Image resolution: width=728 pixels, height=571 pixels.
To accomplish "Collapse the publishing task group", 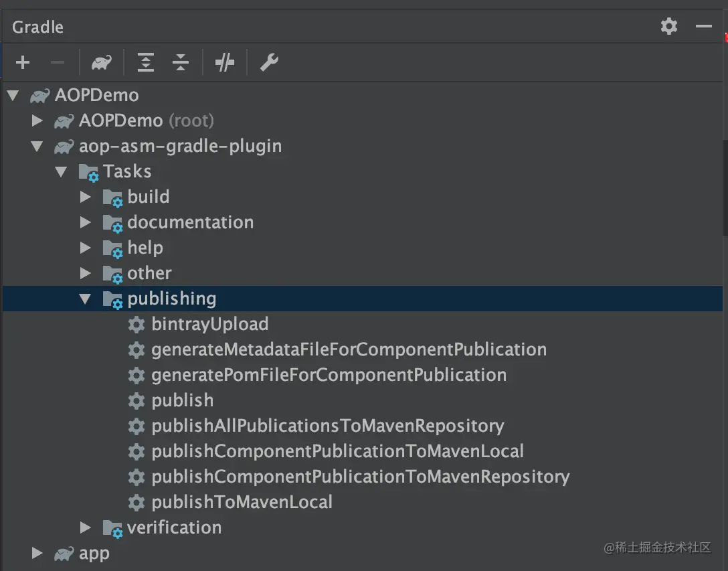I will click(x=85, y=299).
